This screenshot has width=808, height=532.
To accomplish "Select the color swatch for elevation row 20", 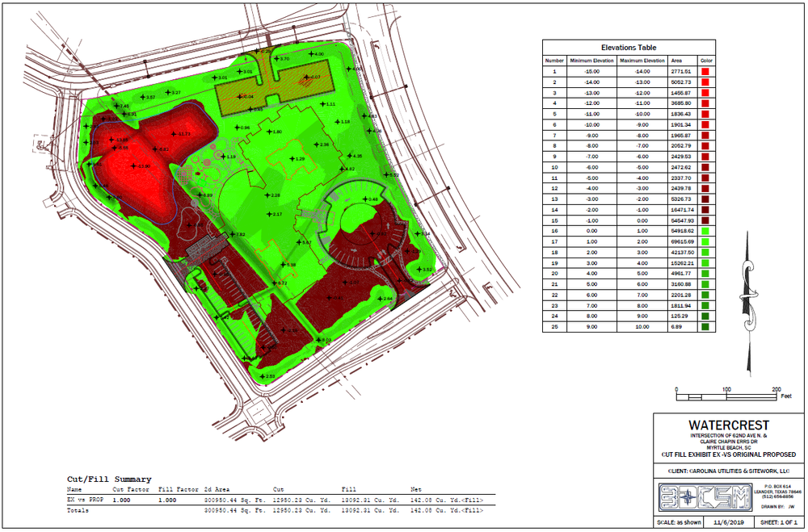I will click(705, 274).
